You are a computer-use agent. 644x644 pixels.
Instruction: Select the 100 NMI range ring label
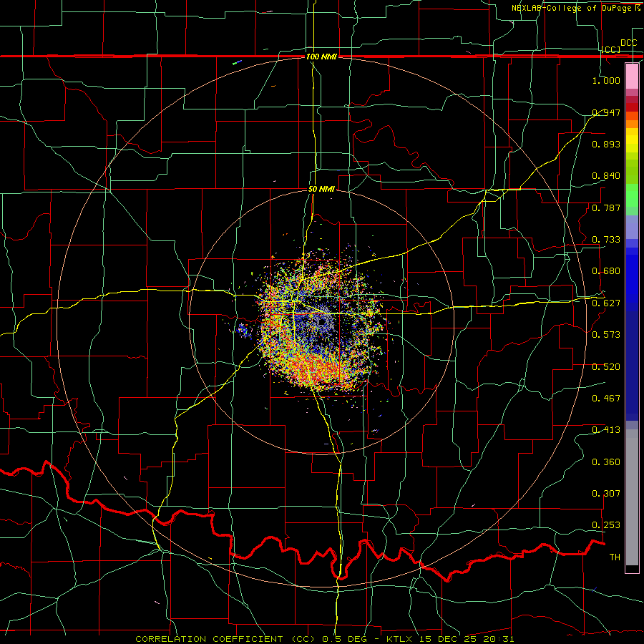(x=321, y=57)
